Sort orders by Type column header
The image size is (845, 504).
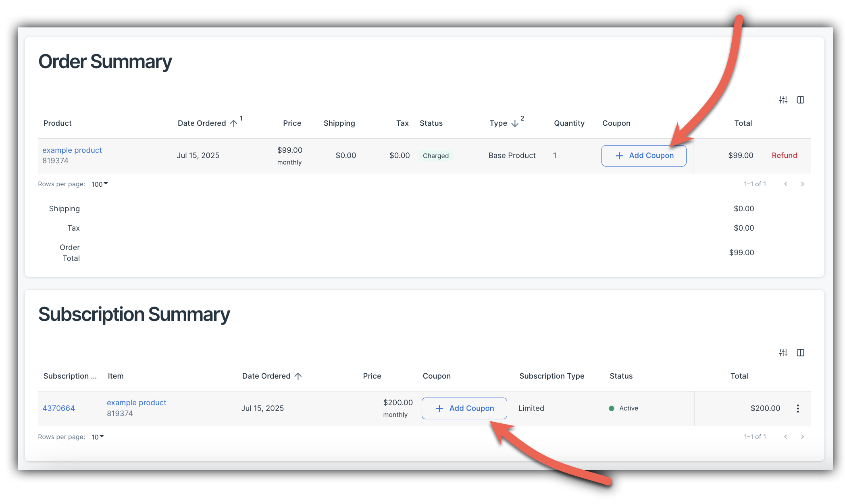coord(499,123)
